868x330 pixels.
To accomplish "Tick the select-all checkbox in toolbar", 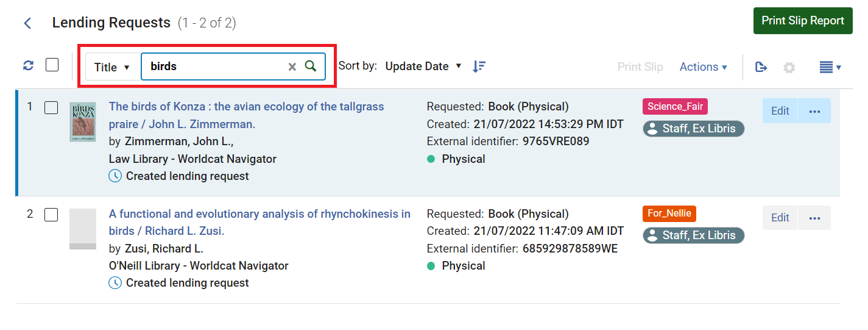I will coord(52,65).
